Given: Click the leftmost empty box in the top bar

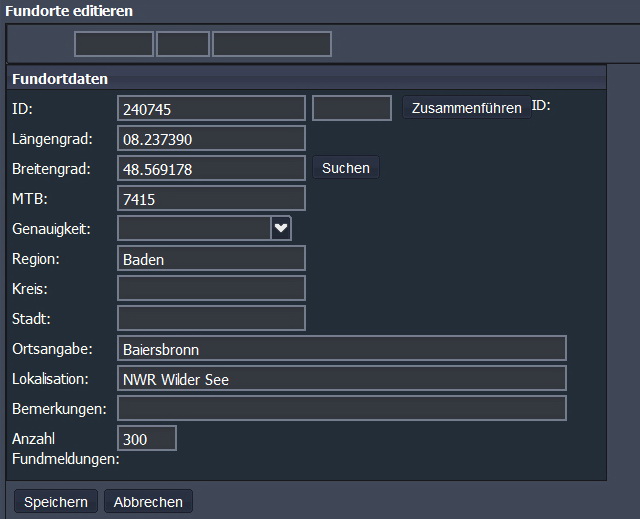Looking at the screenshot, I should [x=114, y=44].
